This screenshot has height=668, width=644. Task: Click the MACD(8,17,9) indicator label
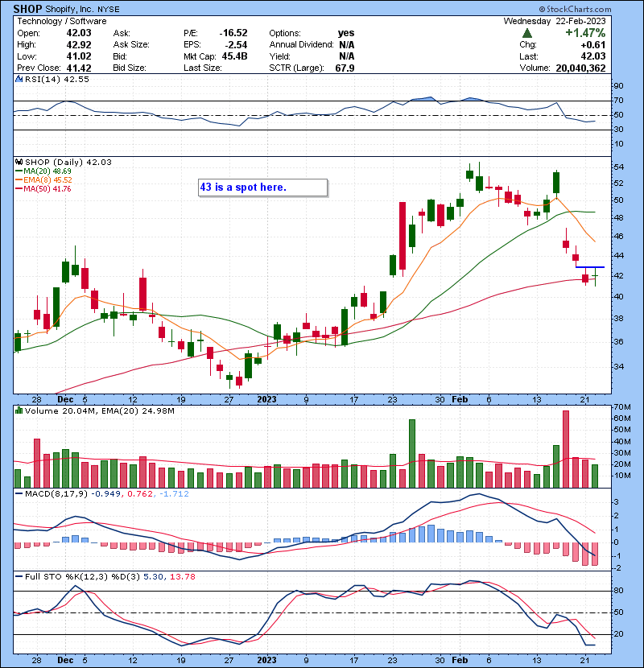[56, 494]
